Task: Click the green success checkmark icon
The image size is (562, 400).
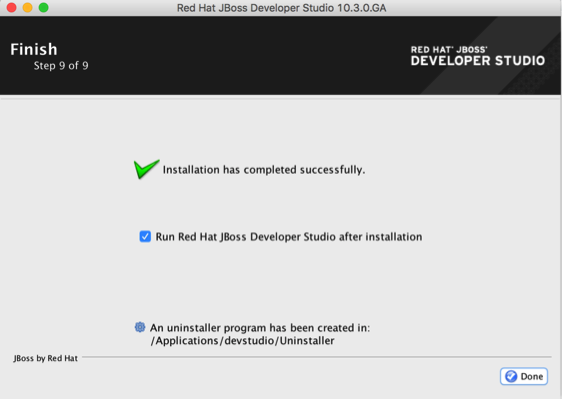Action: click(146, 169)
